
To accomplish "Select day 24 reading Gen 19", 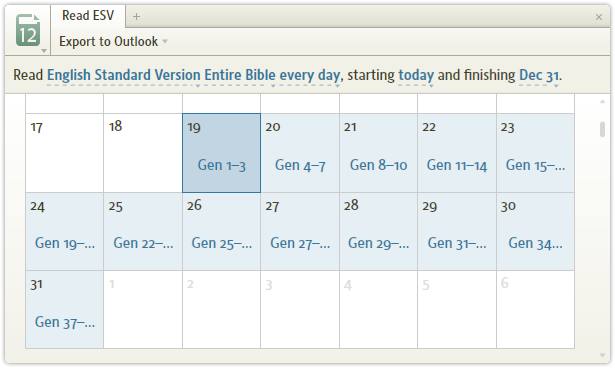I will coord(65,231).
